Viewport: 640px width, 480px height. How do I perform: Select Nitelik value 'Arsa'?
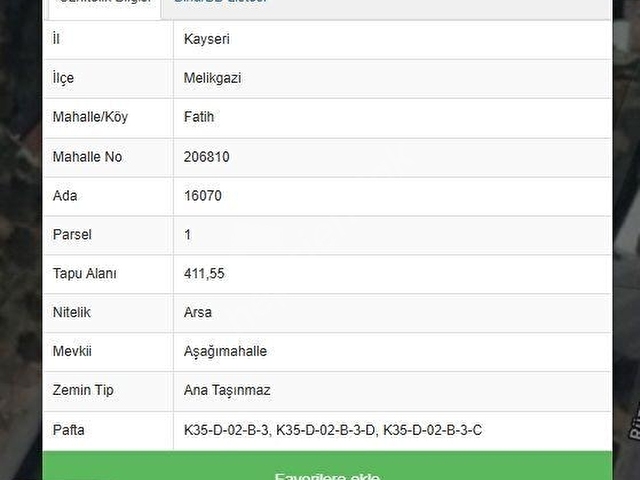[198, 313]
